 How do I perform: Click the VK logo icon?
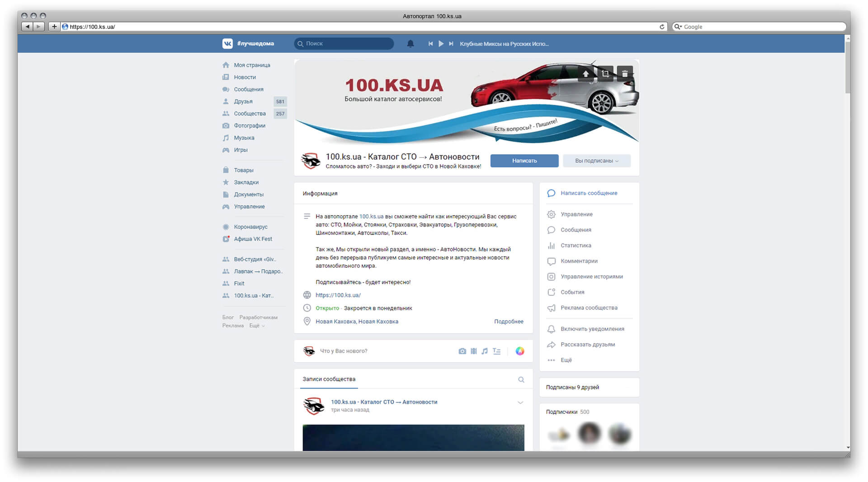click(227, 43)
